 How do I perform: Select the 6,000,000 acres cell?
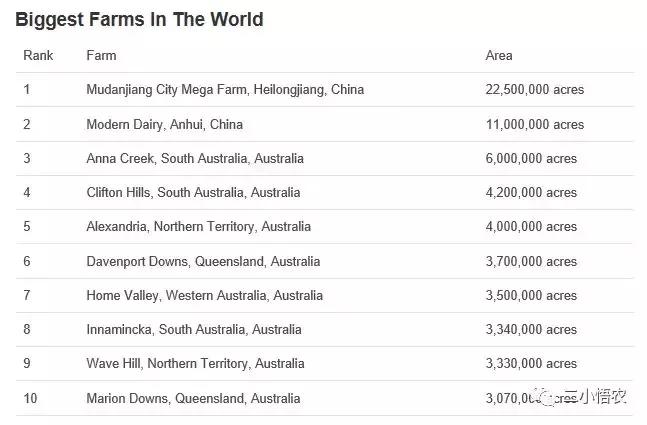coord(531,159)
